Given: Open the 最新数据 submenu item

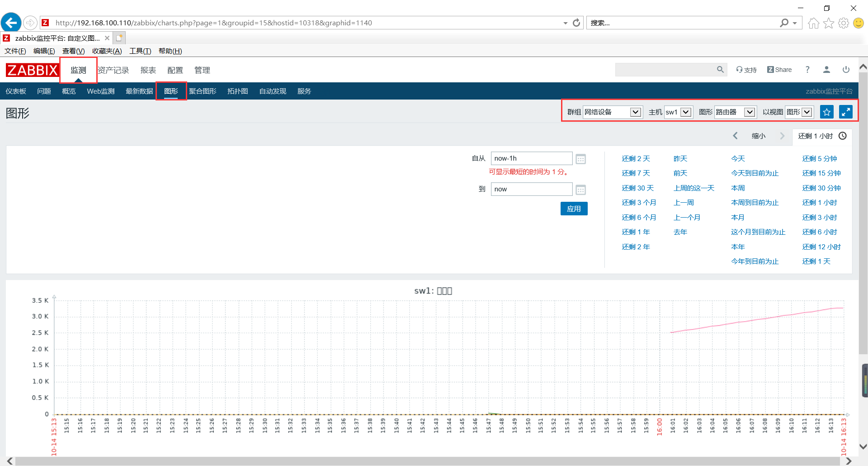Looking at the screenshot, I should pyautogui.click(x=139, y=91).
